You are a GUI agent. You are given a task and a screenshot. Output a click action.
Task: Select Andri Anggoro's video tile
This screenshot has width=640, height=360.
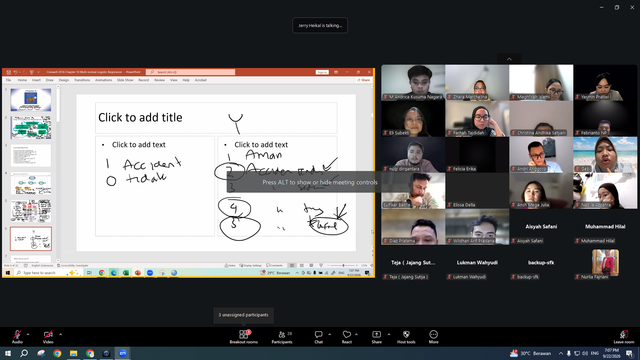click(541, 155)
